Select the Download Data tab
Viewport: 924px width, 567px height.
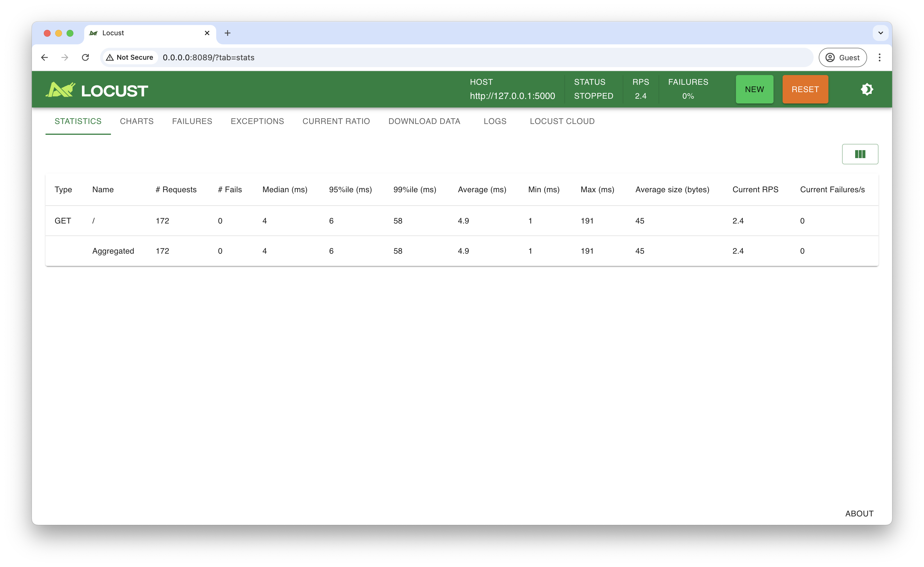[x=424, y=121]
